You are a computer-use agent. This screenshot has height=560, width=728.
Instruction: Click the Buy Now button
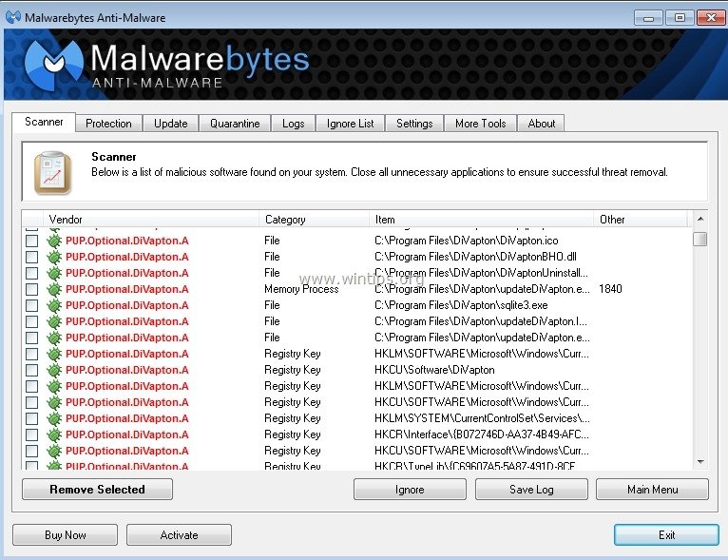pos(65,535)
